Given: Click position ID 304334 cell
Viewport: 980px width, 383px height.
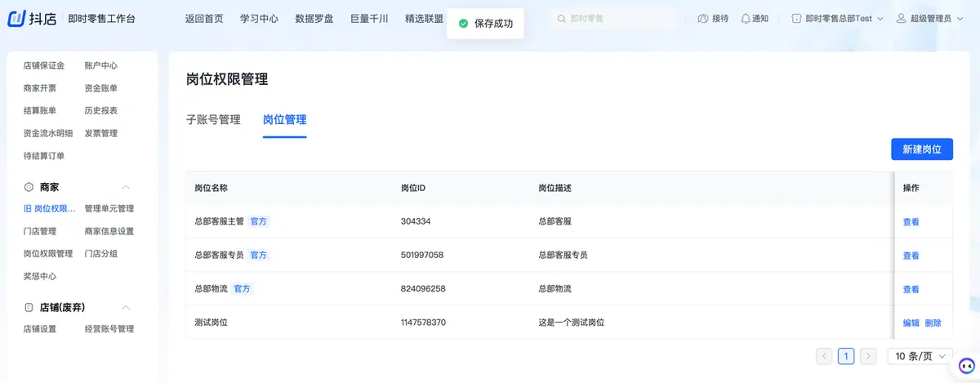Looking at the screenshot, I should click(x=416, y=222).
